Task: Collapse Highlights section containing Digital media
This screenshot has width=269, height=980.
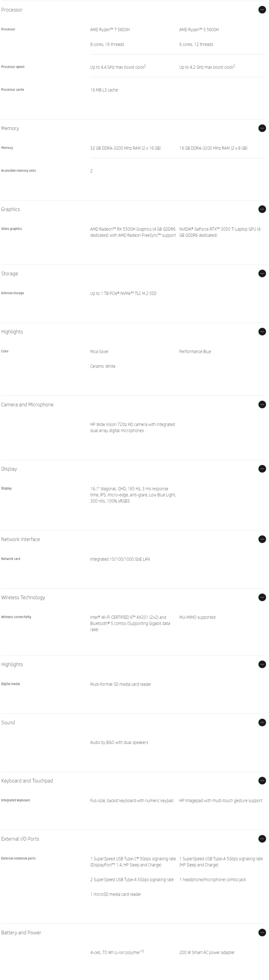Action: click(262, 664)
